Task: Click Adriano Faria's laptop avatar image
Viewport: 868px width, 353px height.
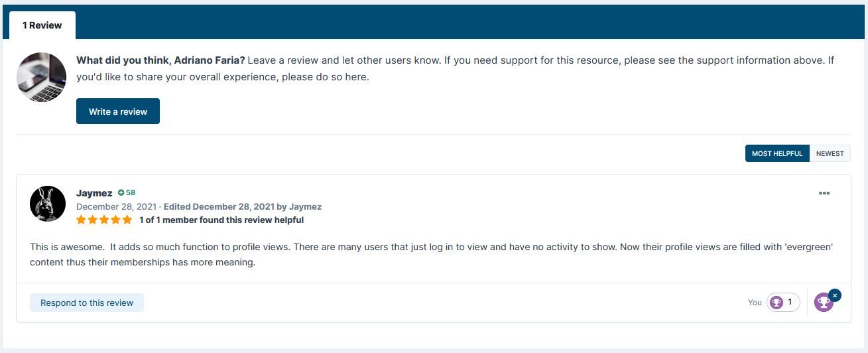Action: tap(41, 77)
